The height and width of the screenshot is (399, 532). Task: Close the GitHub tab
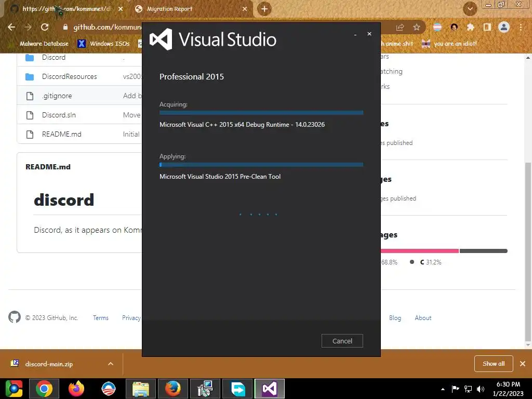tap(121, 9)
